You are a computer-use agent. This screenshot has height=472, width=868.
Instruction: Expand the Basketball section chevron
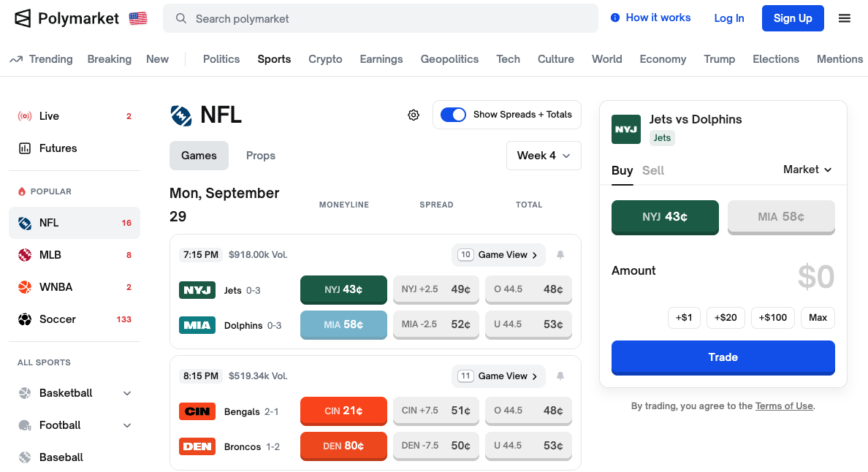(x=127, y=393)
